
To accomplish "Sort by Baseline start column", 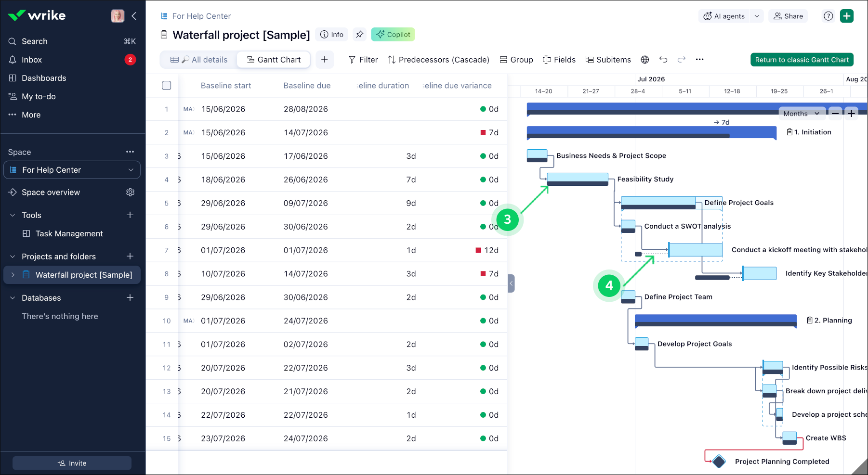I will click(226, 86).
